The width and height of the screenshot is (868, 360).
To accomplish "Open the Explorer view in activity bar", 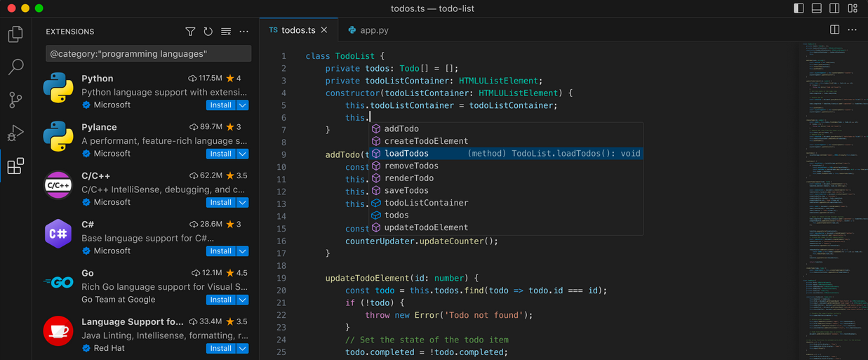I will pyautogui.click(x=15, y=34).
